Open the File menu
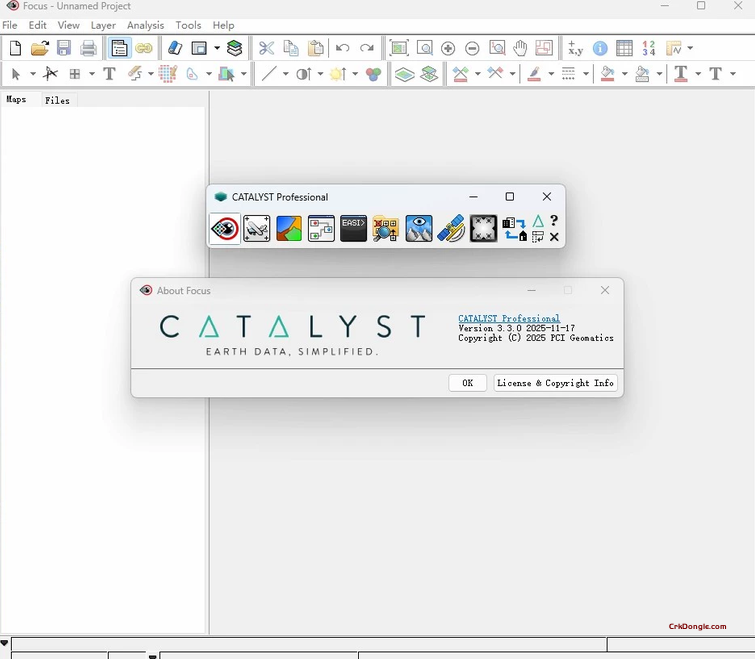 point(10,25)
